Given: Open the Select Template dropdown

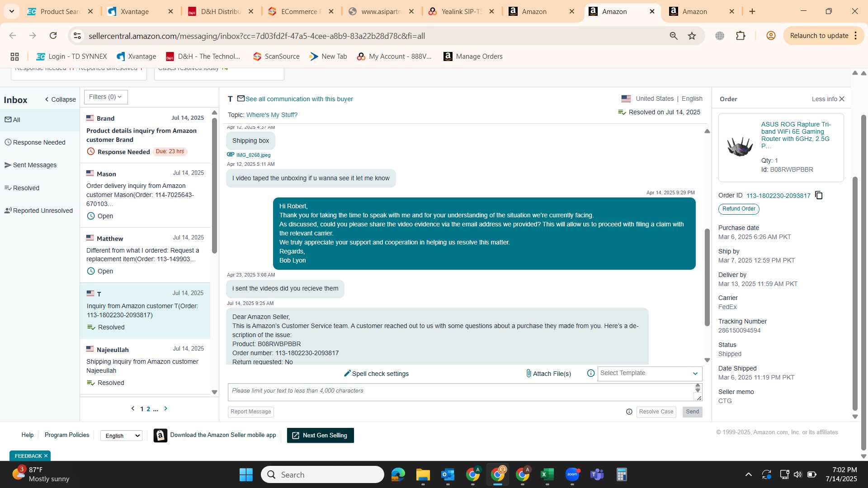Looking at the screenshot, I should [x=650, y=373].
